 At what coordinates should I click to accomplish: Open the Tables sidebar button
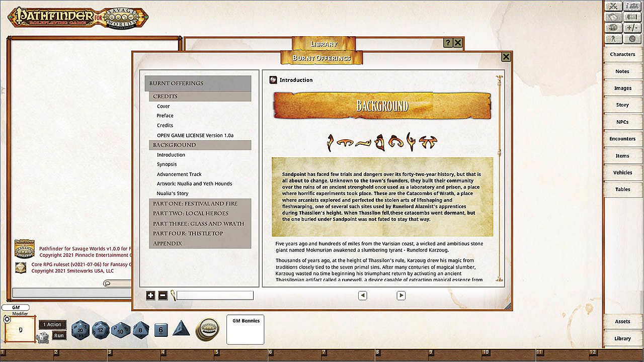[622, 190]
